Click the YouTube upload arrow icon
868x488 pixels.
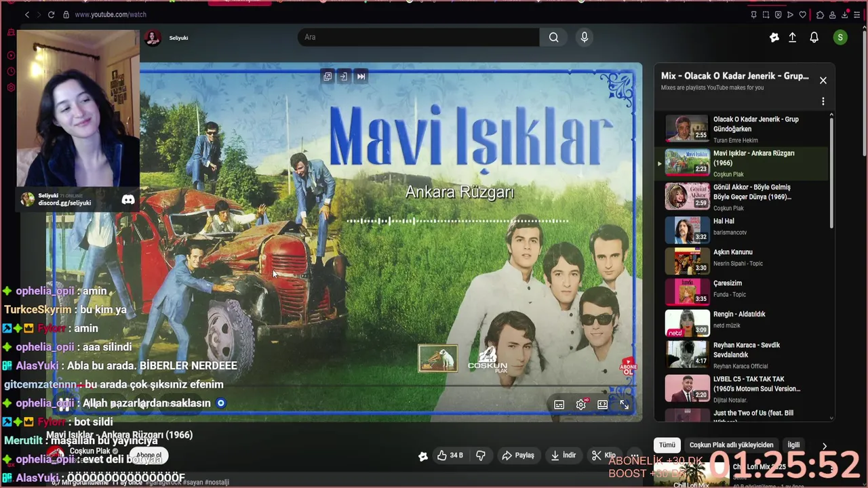pyautogui.click(x=792, y=38)
